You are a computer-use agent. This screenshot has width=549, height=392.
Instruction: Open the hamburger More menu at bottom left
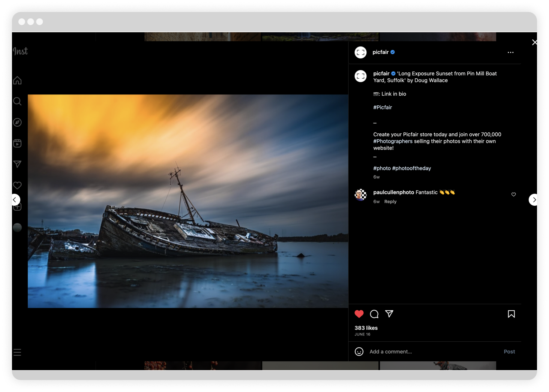pyautogui.click(x=17, y=352)
